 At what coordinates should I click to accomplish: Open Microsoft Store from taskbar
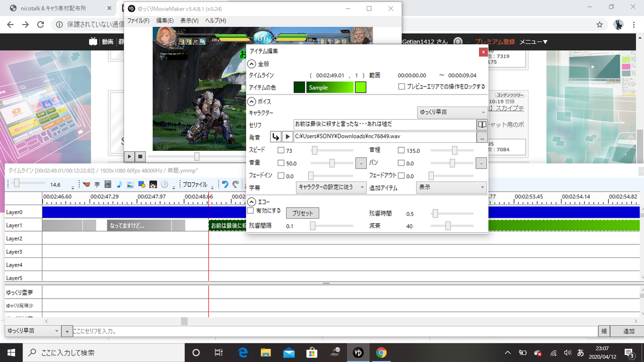[x=312, y=352]
